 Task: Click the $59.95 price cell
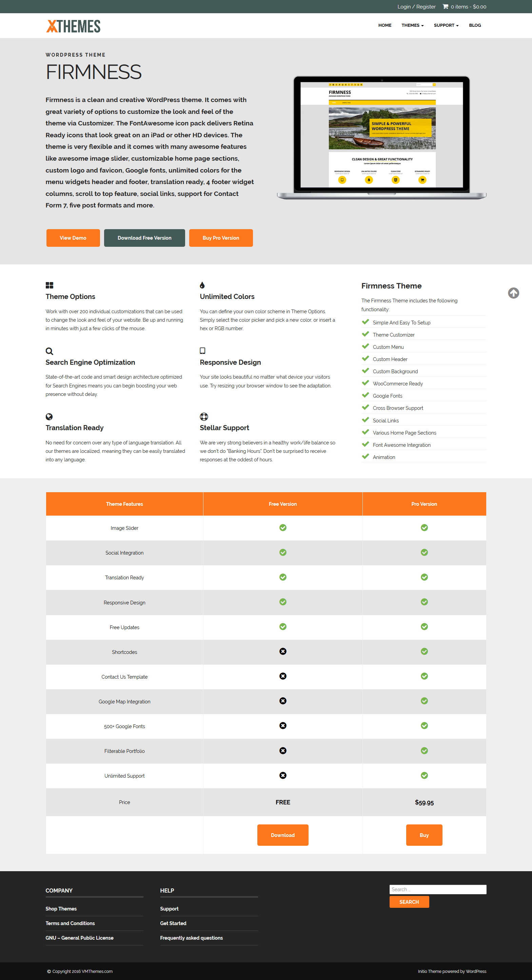coord(424,802)
